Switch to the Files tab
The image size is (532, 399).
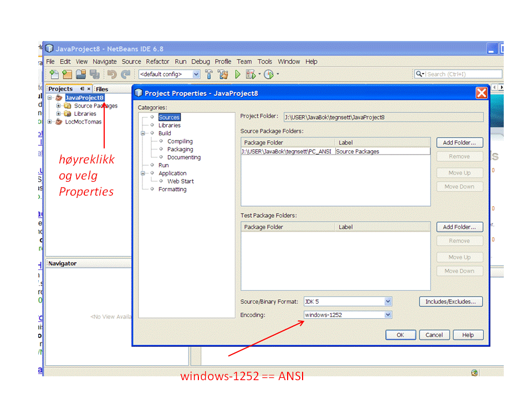pos(102,89)
